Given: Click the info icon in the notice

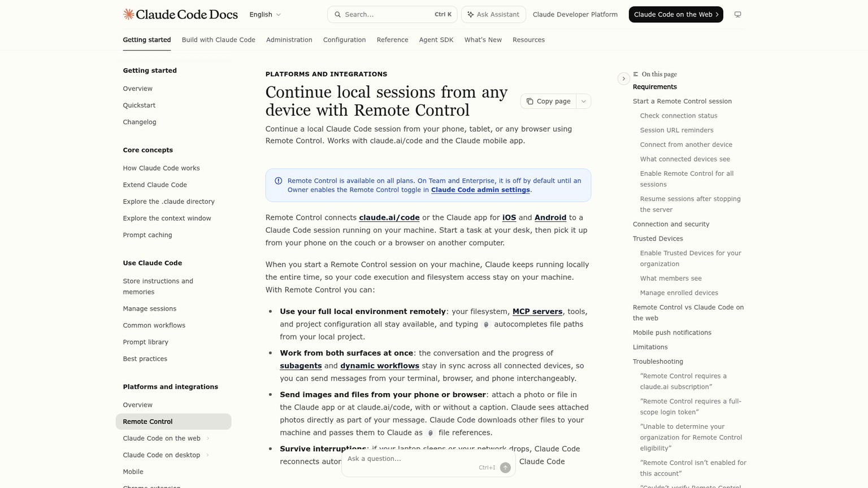Looking at the screenshot, I should 279,181.
